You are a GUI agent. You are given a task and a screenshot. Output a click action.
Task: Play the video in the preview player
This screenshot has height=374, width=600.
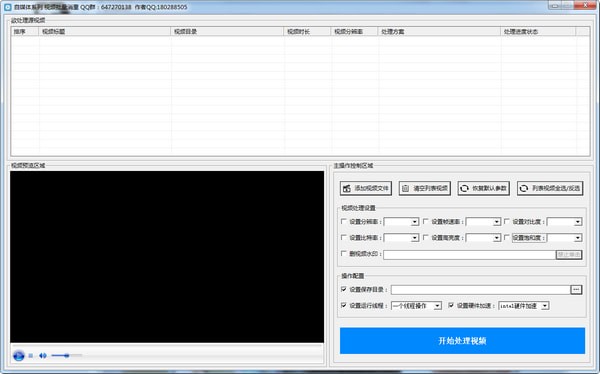pos(18,356)
